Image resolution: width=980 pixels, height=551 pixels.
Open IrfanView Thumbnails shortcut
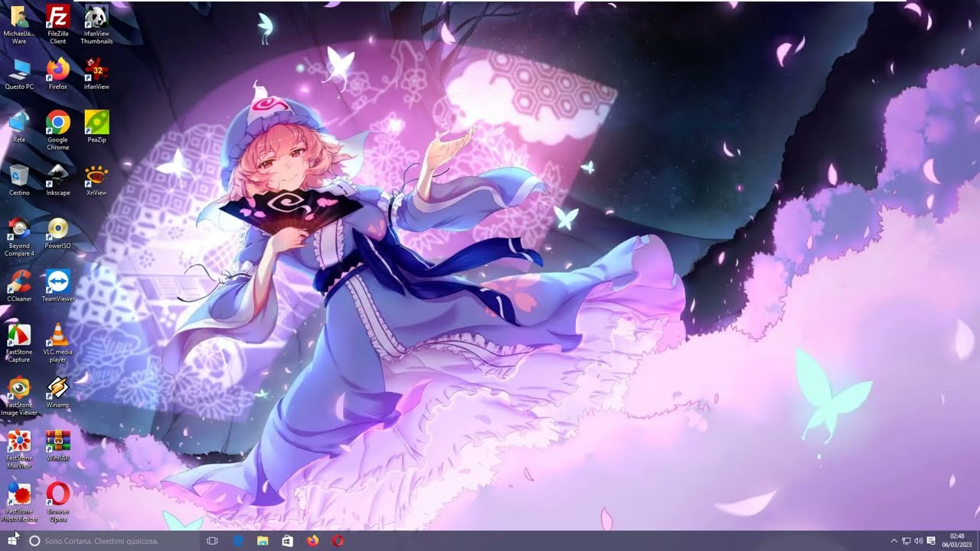click(x=96, y=24)
